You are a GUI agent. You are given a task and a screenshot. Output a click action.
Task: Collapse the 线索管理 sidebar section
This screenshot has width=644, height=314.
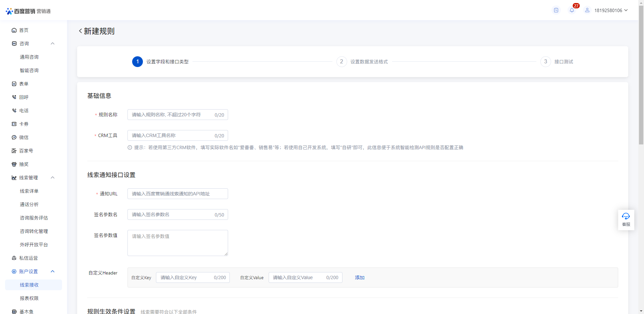pos(53,178)
